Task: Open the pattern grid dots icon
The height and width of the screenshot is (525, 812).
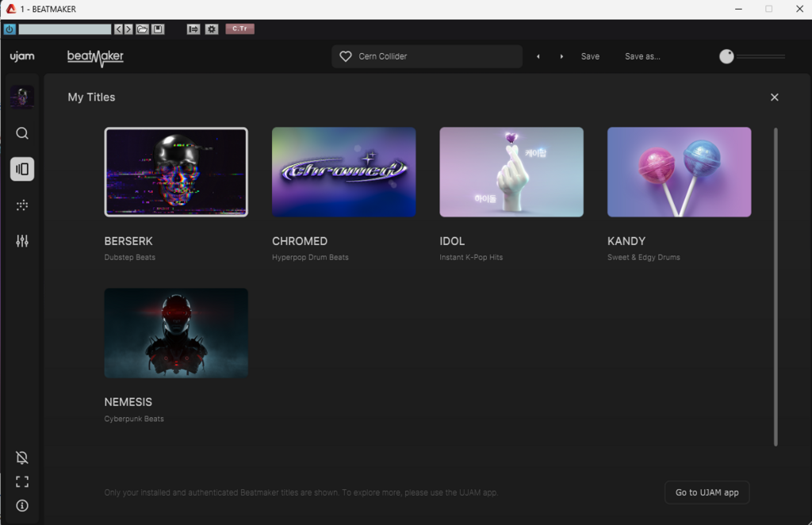Action: coord(22,205)
